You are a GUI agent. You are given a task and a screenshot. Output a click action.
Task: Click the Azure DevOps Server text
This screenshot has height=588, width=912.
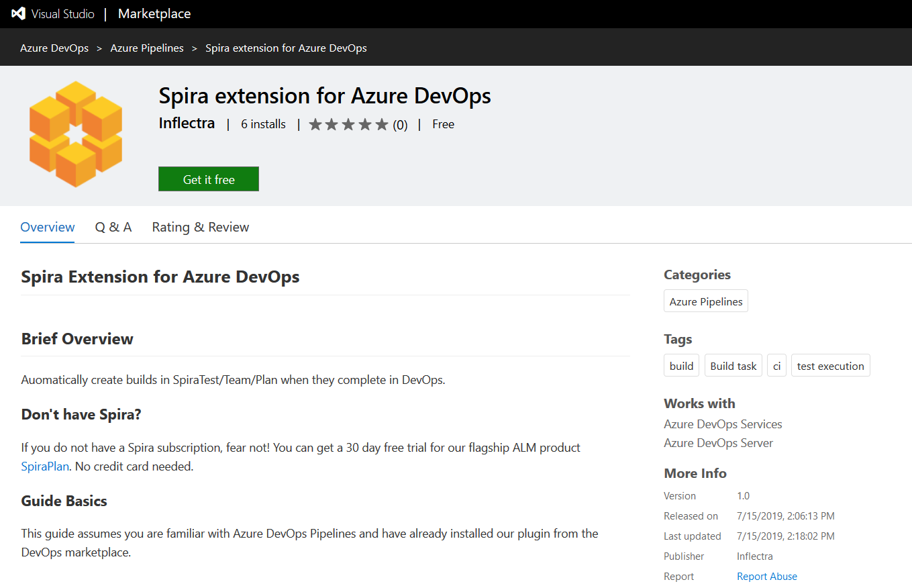point(718,443)
